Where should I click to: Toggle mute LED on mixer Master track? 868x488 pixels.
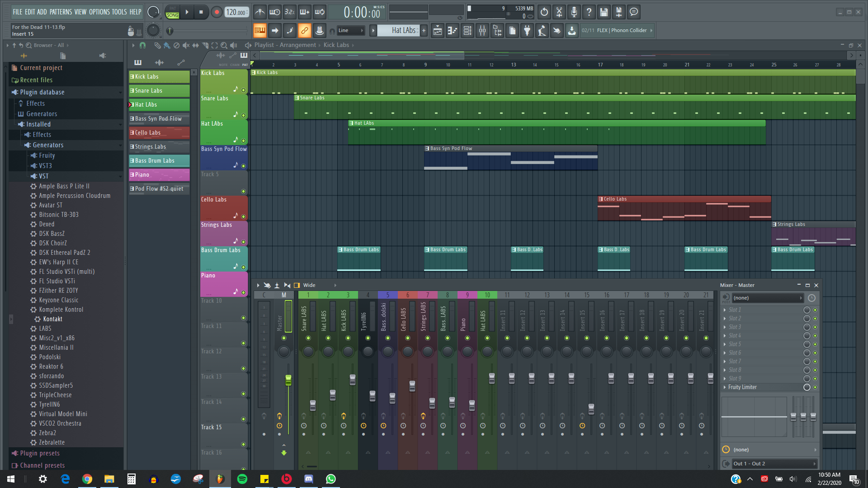pos(284,338)
